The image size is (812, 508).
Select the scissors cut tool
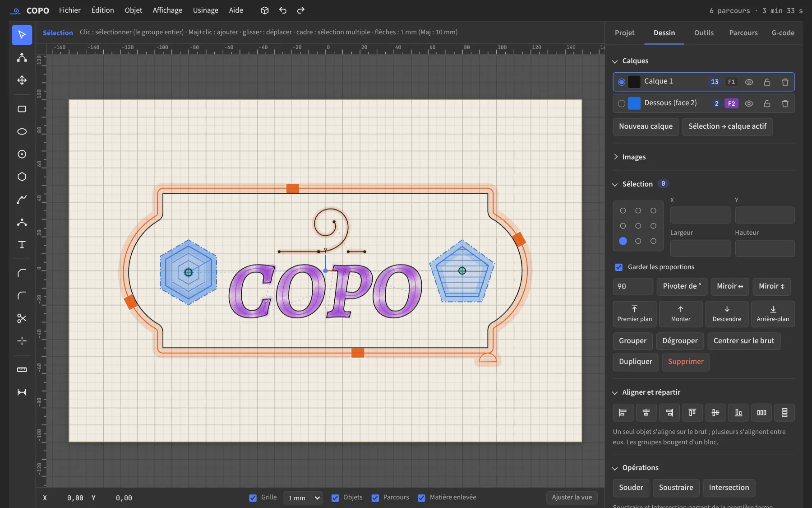(x=22, y=318)
